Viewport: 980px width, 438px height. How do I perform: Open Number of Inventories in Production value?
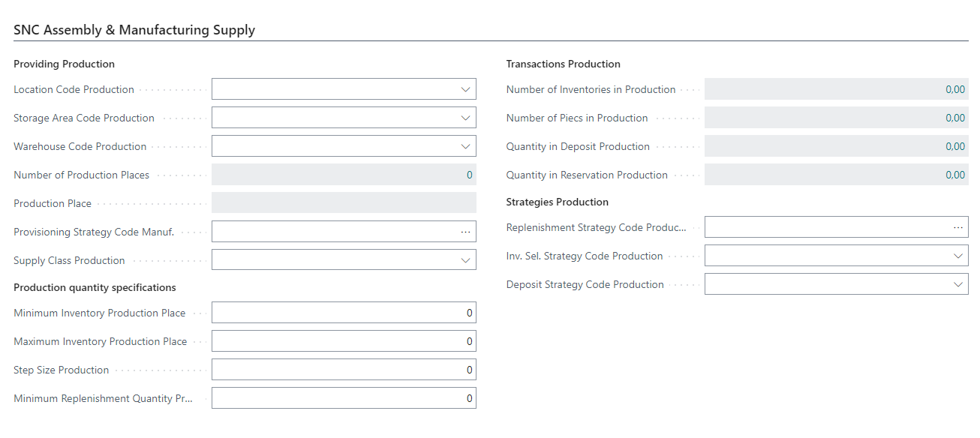coord(954,89)
